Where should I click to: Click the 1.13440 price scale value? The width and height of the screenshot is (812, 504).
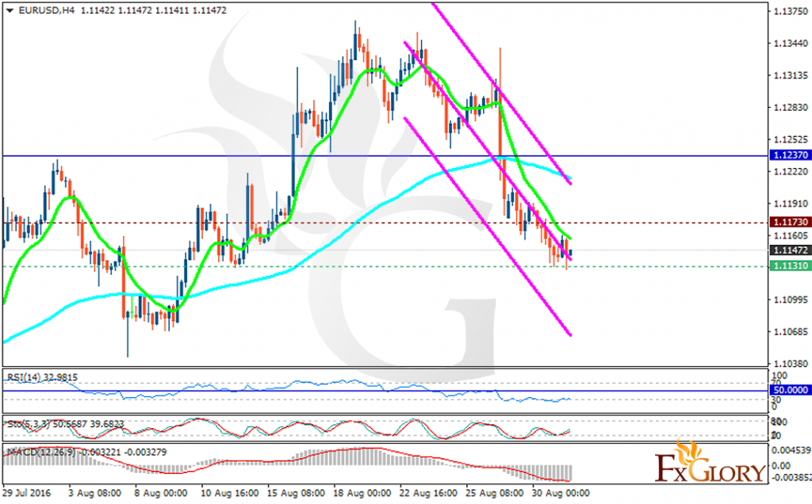(791, 44)
